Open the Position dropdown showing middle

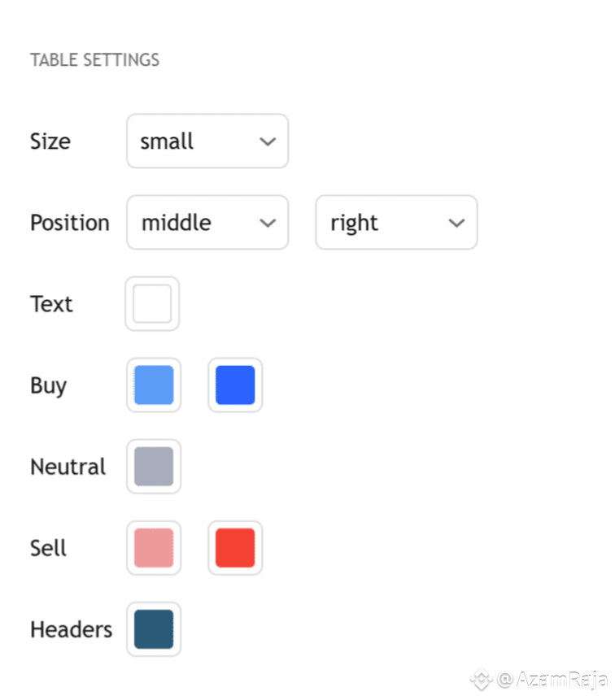pos(207,223)
